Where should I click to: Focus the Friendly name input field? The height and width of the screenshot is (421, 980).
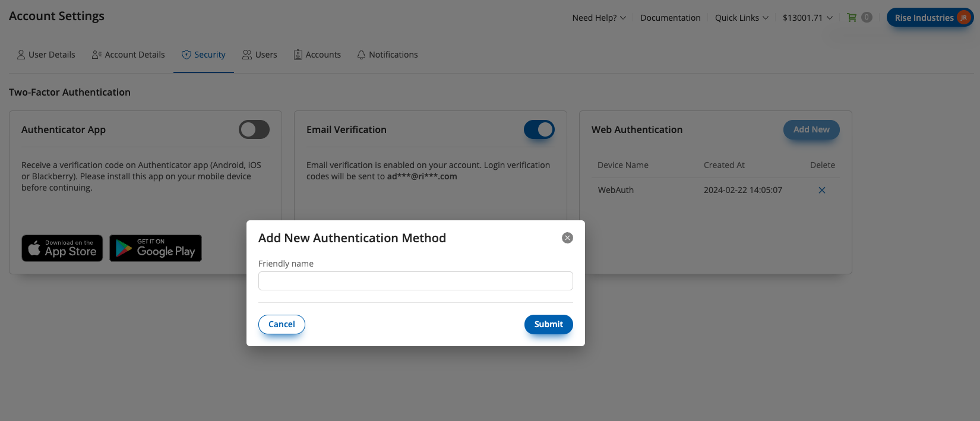tap(415, 281)
